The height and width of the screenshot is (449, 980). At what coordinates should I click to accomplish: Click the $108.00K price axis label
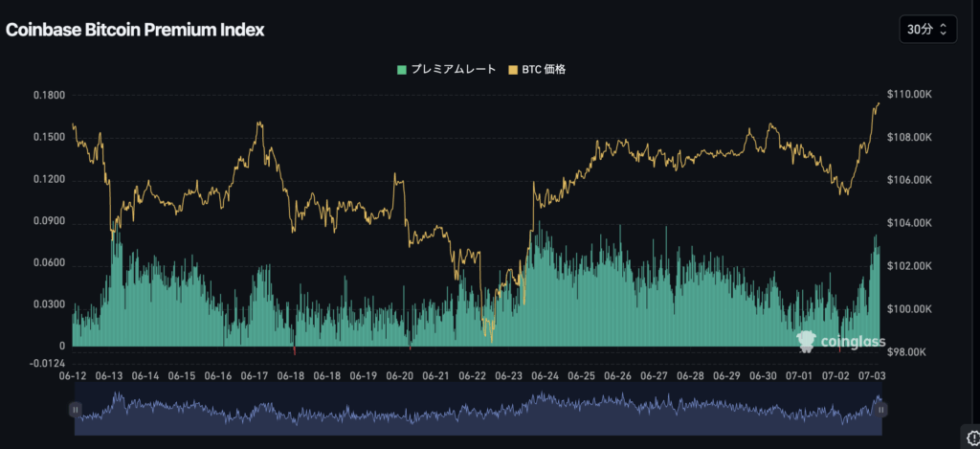[x=909, y=138]
